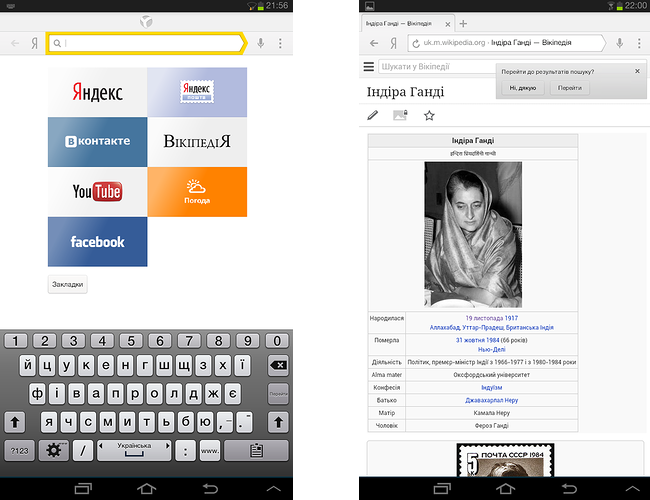Open link Аллахабад, Уттар-Прадеш, Британська Індія

[x=491, y=328]
